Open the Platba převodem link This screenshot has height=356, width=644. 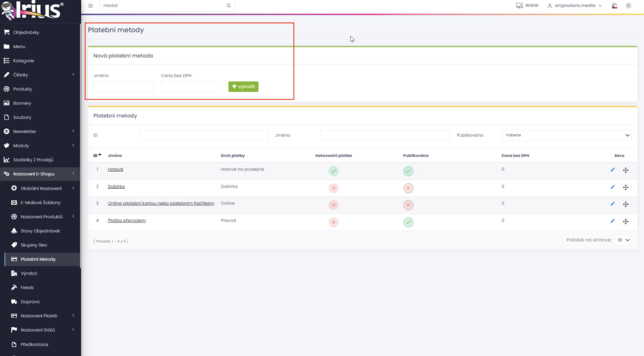pos(127,220)
